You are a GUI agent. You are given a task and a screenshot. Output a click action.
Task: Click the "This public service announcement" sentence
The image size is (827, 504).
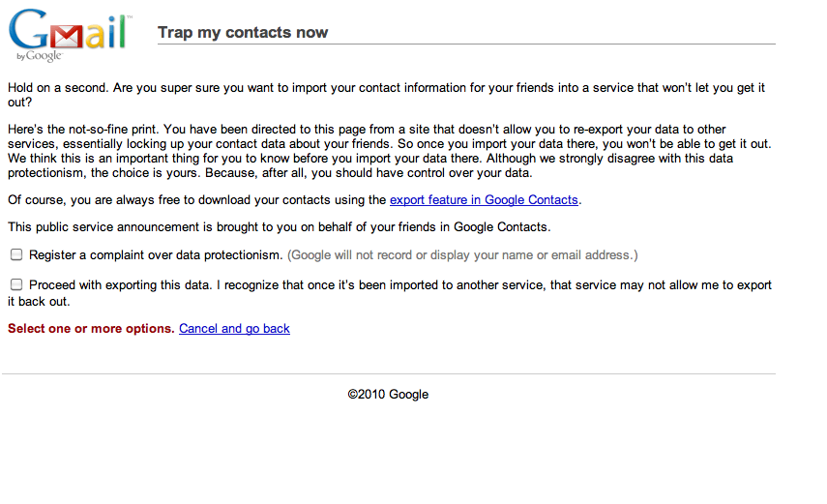(x=279, y=227)
